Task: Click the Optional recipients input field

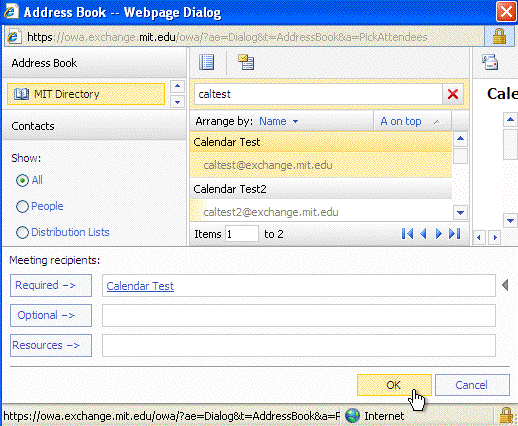Action: 299,315
